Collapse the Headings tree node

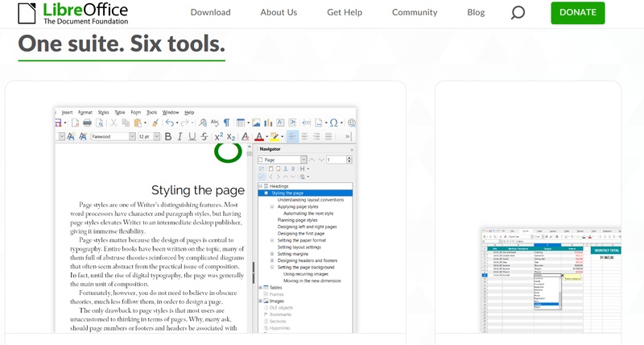click(x=260, y=186)
